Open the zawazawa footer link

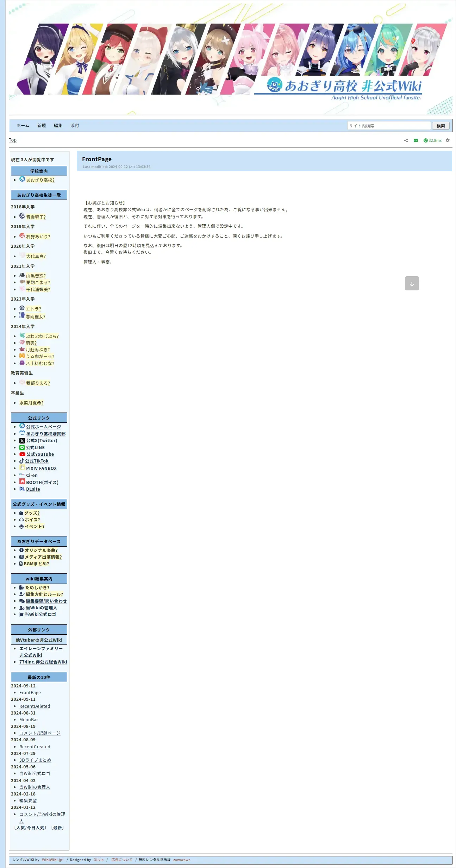click(x=182, y=860)
